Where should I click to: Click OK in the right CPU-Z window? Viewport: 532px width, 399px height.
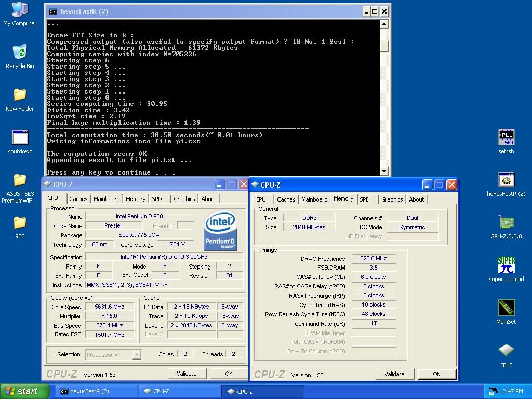coord(436,374)
